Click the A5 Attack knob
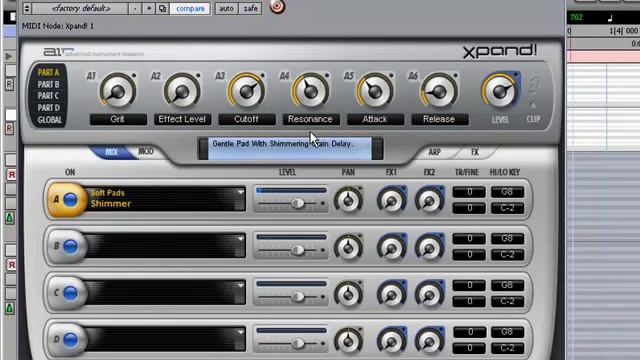 tap(375, 91)
